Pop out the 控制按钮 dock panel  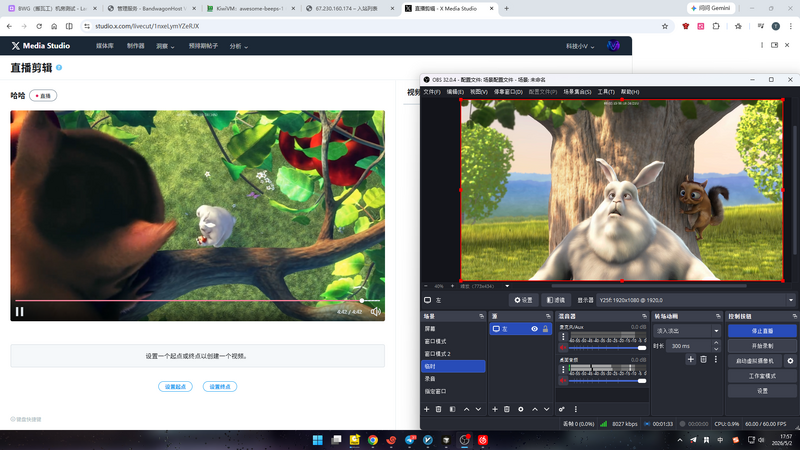coord(794,316)
